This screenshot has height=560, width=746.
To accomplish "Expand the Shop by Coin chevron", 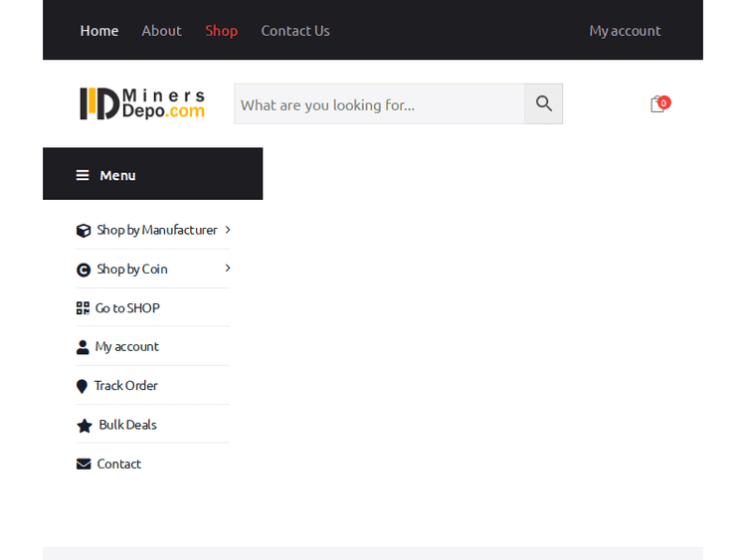I will [228, 269].
